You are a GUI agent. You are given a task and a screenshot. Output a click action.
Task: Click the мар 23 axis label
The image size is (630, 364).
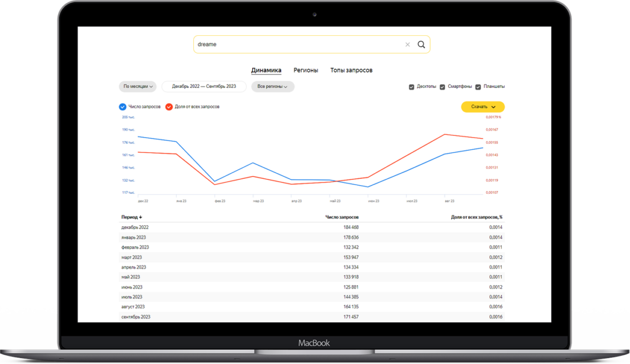[258, 201]
